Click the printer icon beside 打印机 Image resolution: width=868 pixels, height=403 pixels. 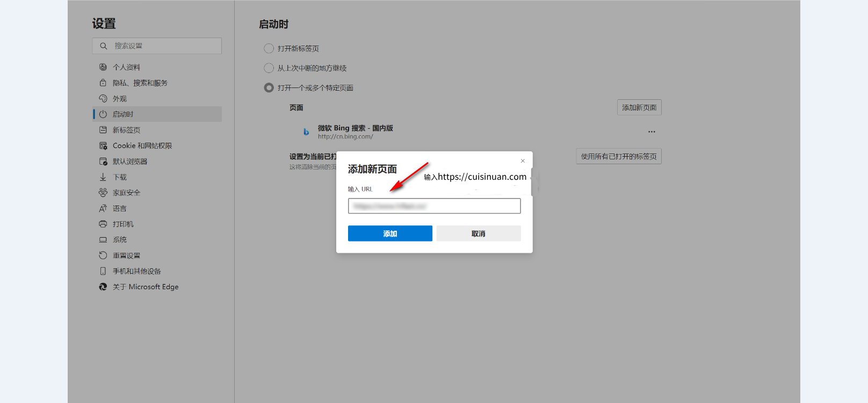click(103, 224)
